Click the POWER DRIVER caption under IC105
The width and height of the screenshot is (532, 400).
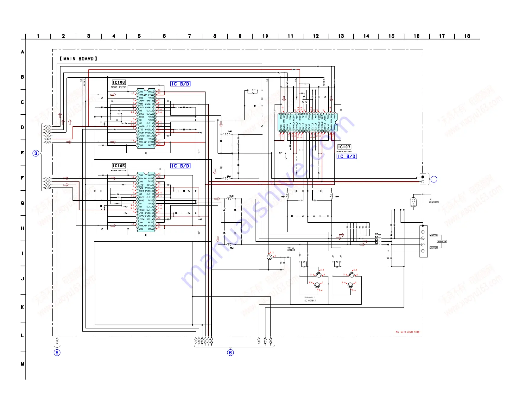click(118, 171)
